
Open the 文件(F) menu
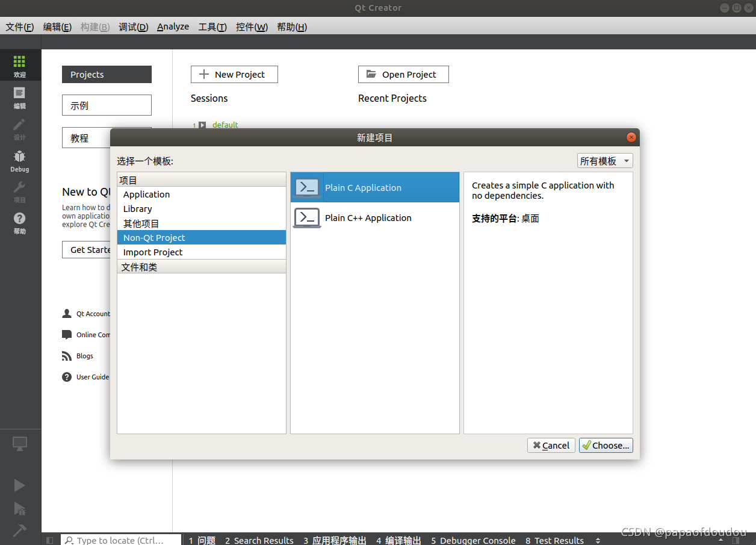pos(20,27)
